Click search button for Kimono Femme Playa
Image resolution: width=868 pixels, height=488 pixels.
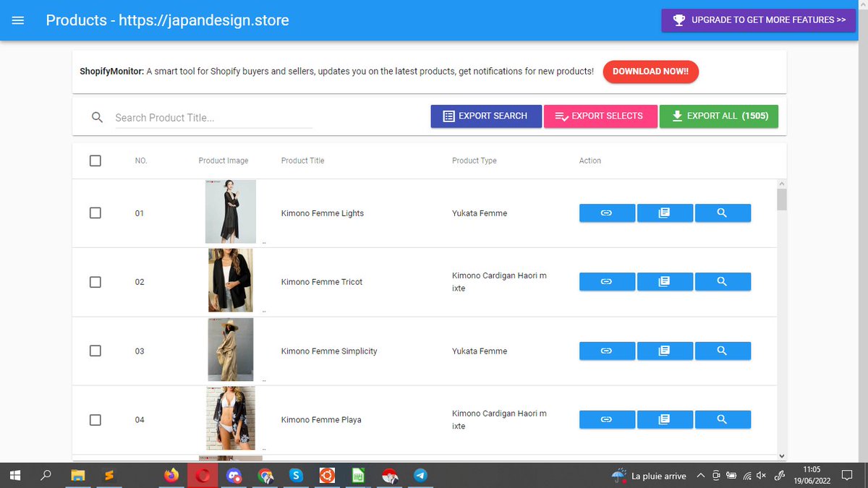click(723, 419)
